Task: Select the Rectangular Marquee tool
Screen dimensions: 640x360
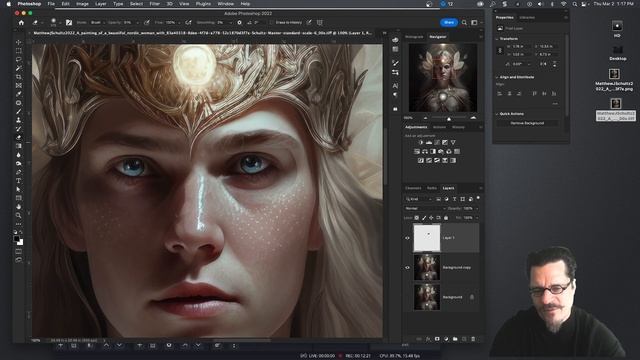Action: 19,51
